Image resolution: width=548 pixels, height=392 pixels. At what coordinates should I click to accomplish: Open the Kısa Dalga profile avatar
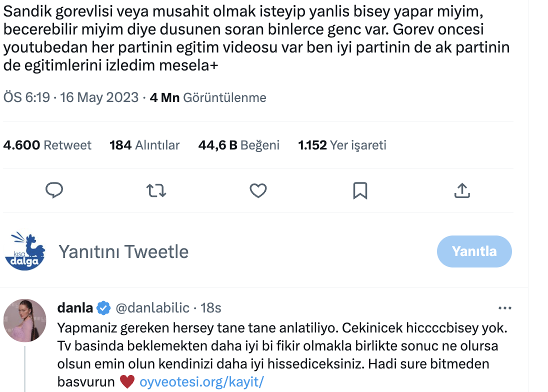(25, 251)
